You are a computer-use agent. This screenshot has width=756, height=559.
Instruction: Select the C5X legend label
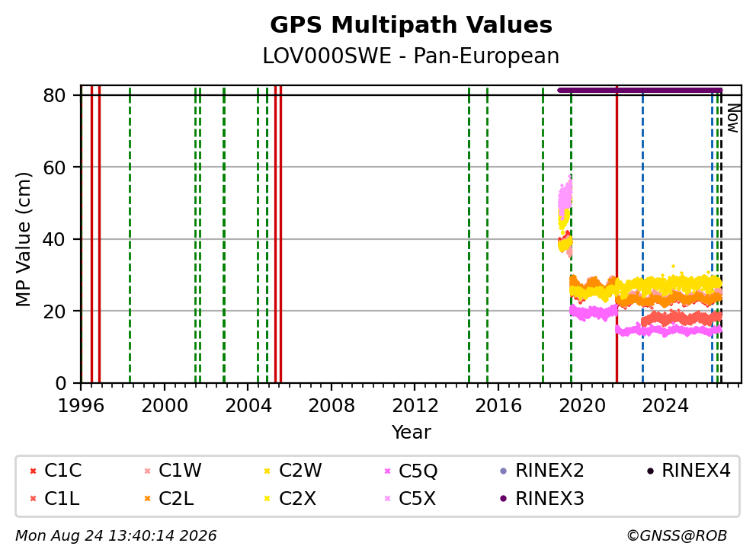pos(417,499)
